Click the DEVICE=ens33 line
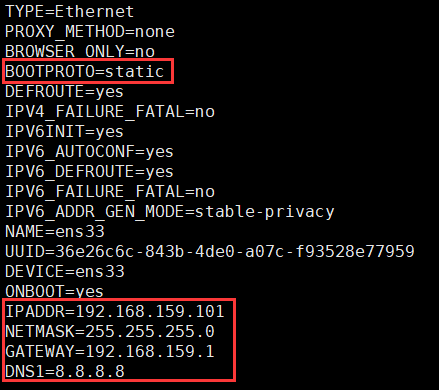Image resolution: width=439 pixels, height=390 pixels. (x=65, y=272)
